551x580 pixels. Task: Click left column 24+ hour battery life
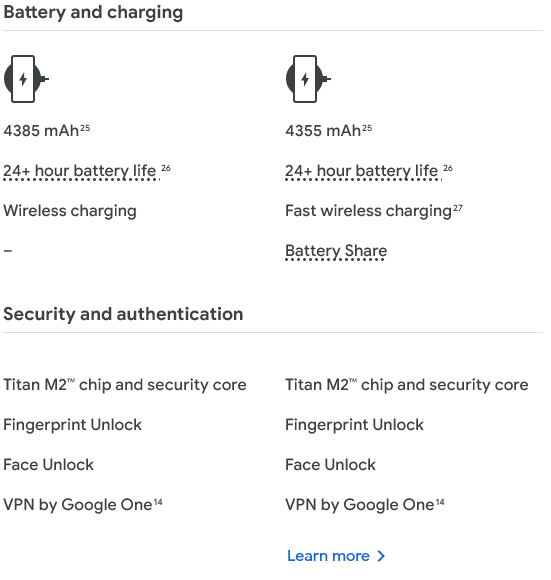[80, 171]
